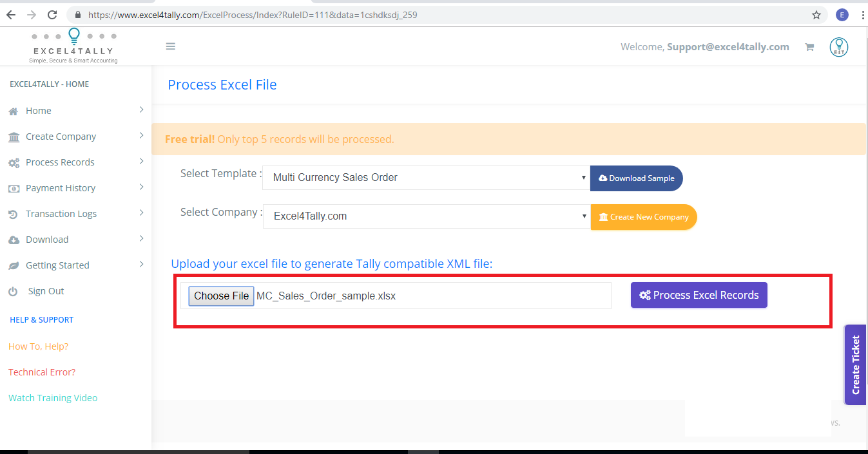Screen dimensions: 868x454
Task: Click the Sign Out power icon
Action: (13, 292)
